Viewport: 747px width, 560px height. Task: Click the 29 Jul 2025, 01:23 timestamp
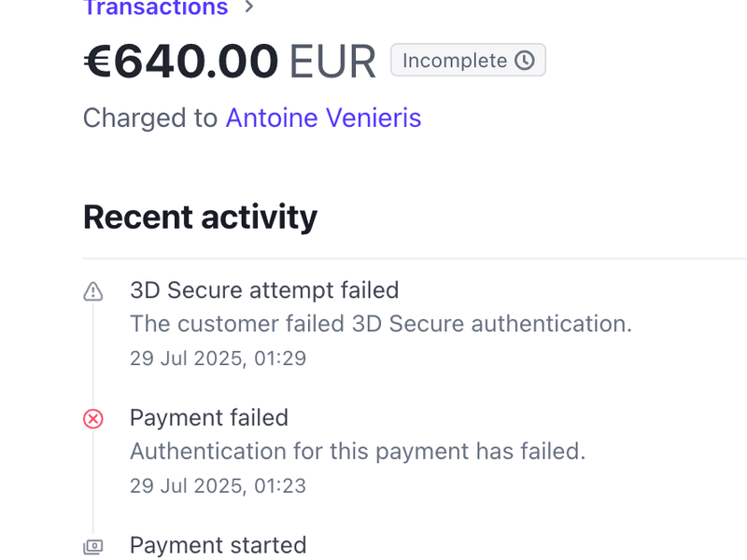click(x=218, y=485)
